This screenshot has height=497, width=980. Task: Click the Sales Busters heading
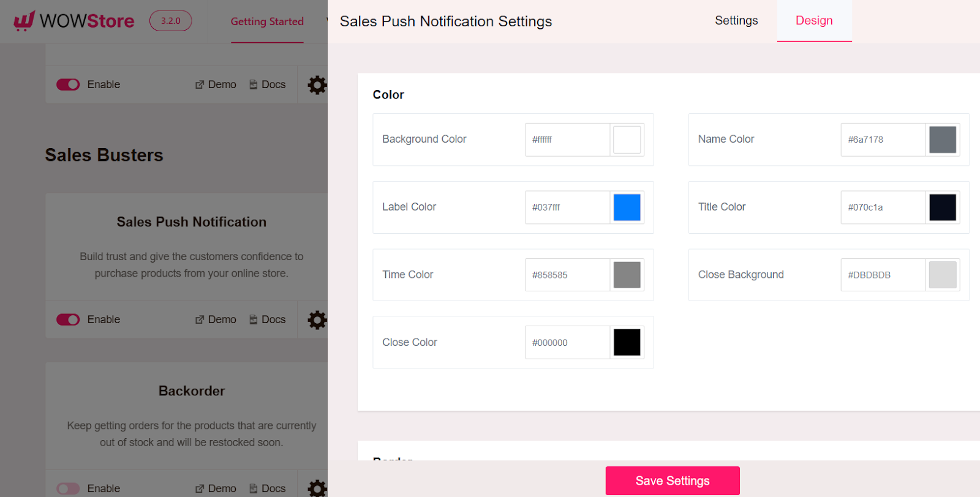pos(104,155)
